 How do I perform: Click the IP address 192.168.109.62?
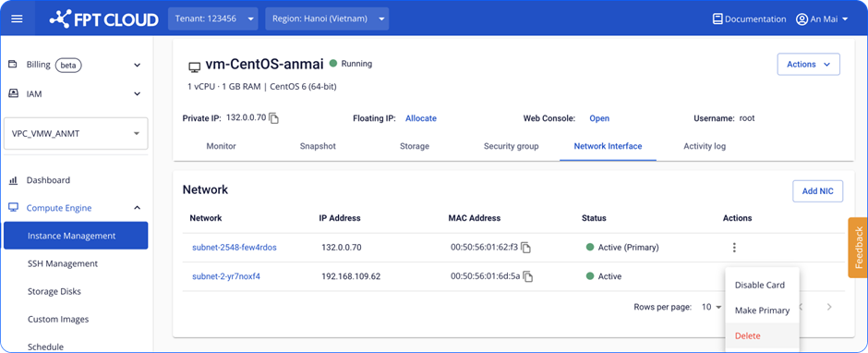point(351,276)
